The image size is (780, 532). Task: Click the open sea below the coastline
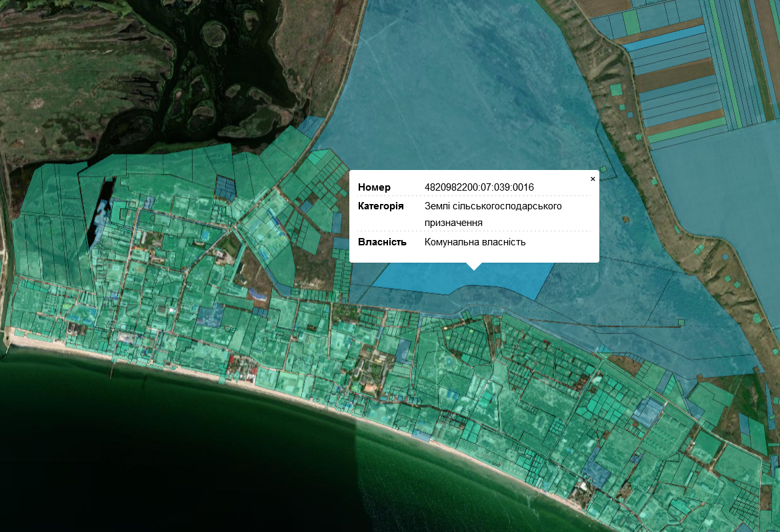coord(167,453)
